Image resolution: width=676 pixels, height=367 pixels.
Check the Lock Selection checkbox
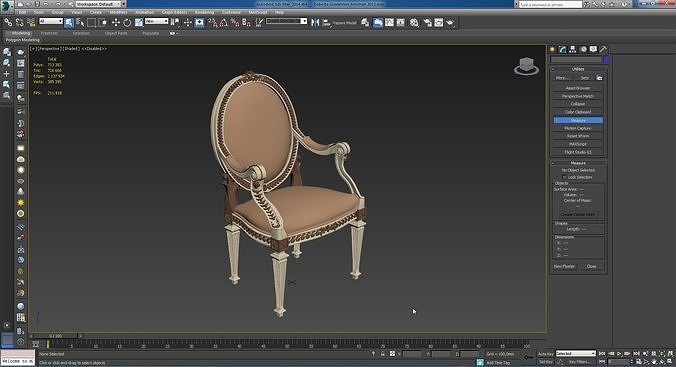tap(564, 177)
